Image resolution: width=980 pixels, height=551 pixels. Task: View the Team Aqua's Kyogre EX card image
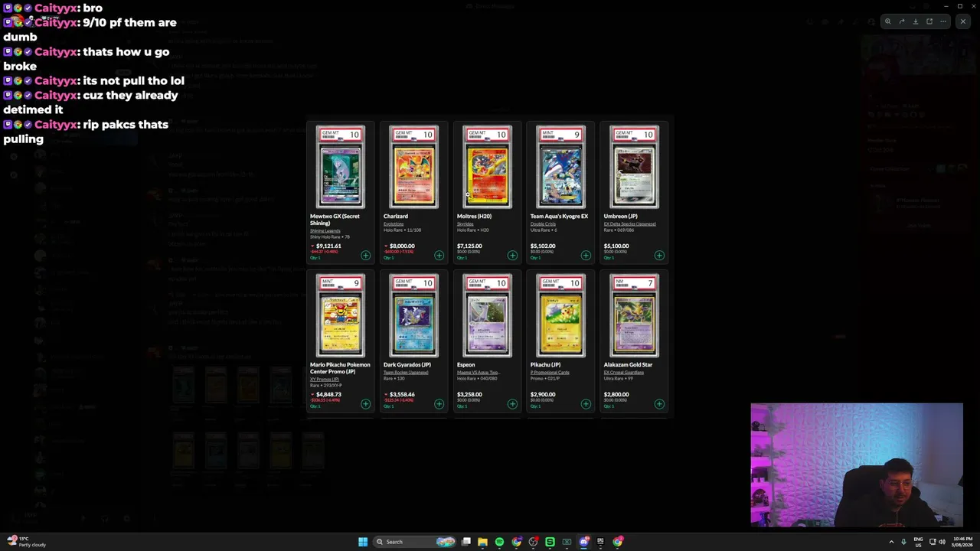pos(561,168)
